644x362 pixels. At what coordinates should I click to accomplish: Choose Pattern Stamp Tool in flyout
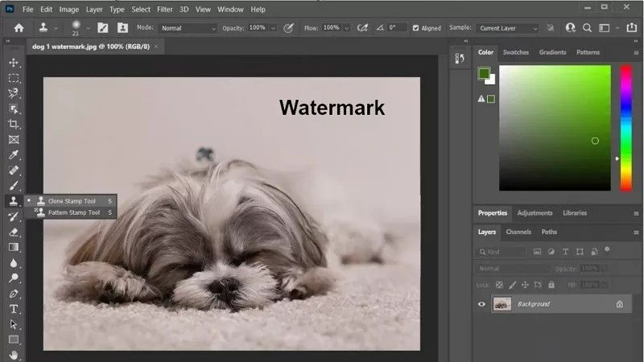click(71, 212)
